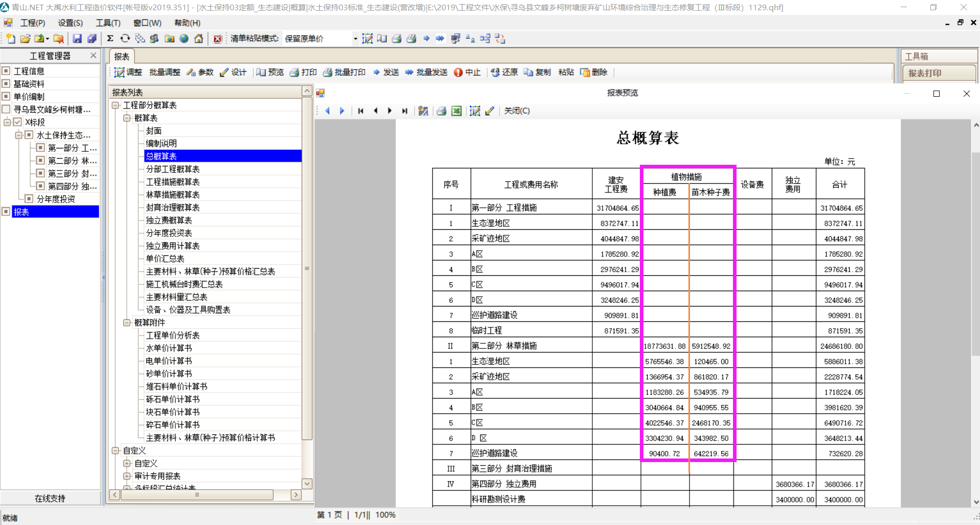Viewport: 980px width, 525px height.
Task: Toggle the checkbox beside 寻乌县文峰乡柯树塘 project
Action: click(6, 110)
